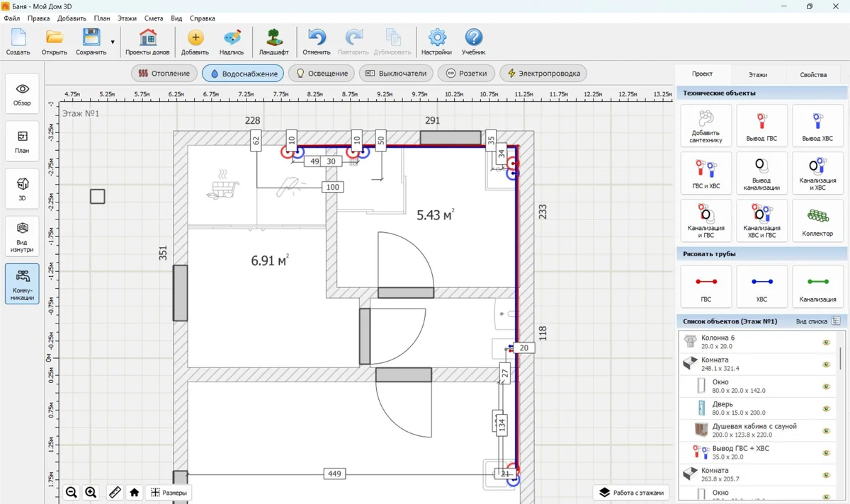
Task: Toggle visibility of Дверь in object list
Action: [x=826, y=408]
